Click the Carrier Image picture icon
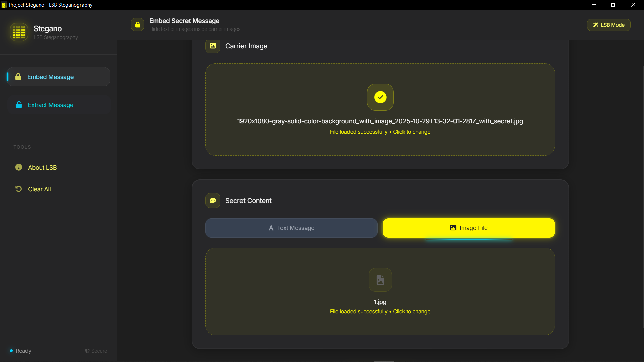The image size is (644, 362). pos(213,46)
